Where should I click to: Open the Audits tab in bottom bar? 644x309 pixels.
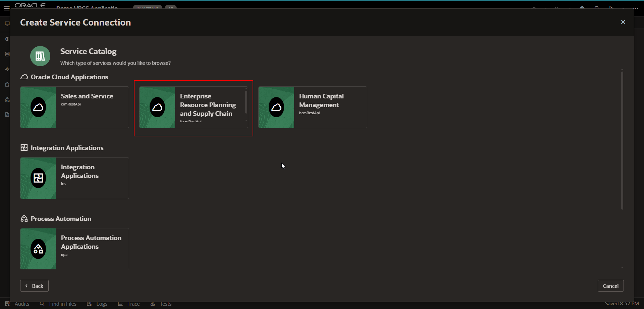(x=17, y=304)
